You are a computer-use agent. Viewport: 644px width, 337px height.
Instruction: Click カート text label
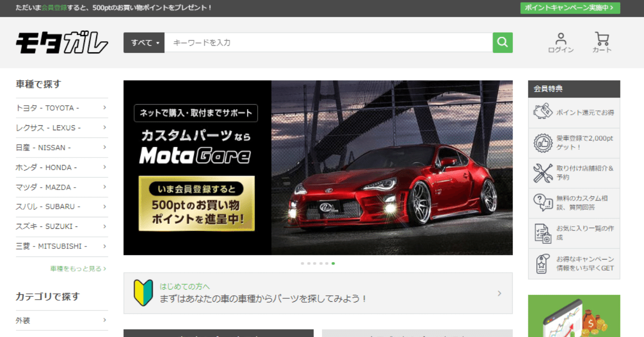[602, 50]
